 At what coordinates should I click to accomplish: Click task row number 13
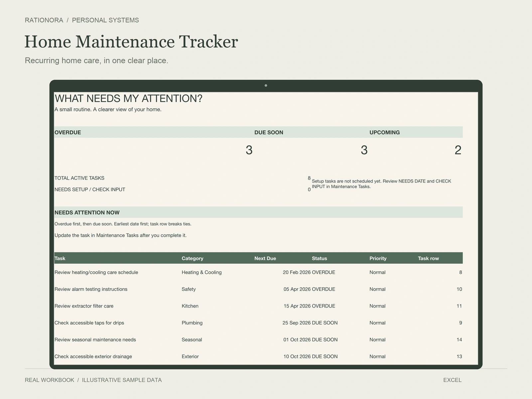[x=459, y=356]
